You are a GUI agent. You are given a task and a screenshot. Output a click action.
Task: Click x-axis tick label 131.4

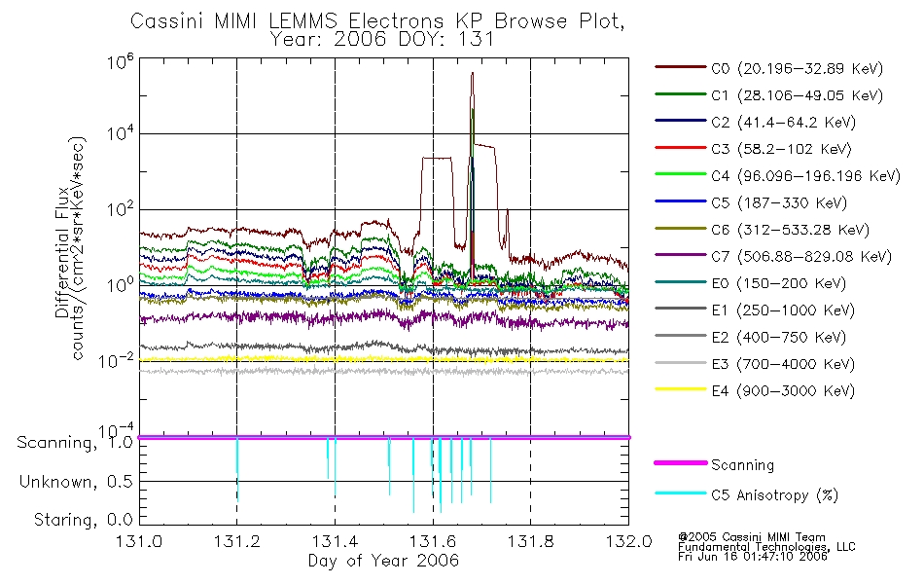pyautogui.click(x=335, y=541)
